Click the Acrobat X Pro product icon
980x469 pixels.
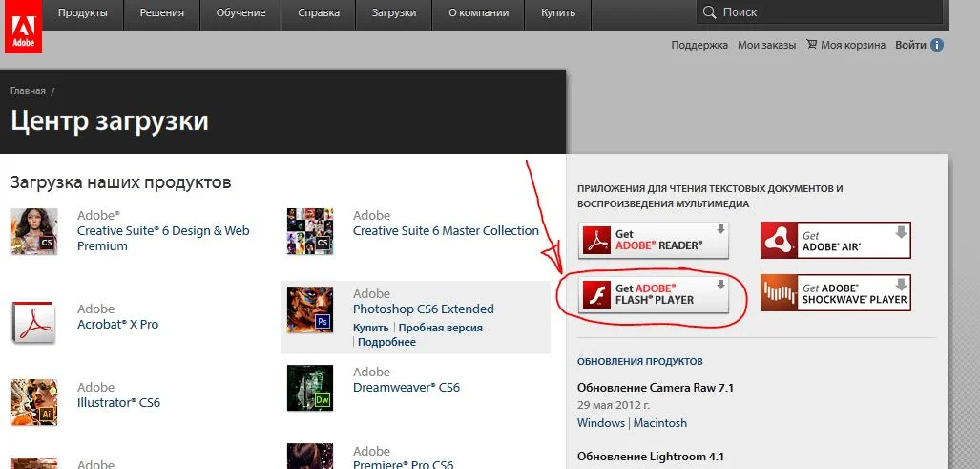pyautogui.click(x=34, y=321)
